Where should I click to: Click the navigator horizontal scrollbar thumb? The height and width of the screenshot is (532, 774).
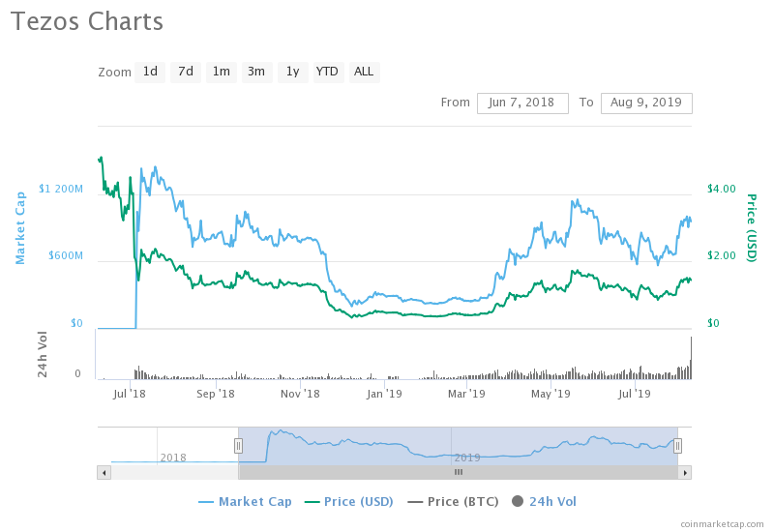(458, 472)
